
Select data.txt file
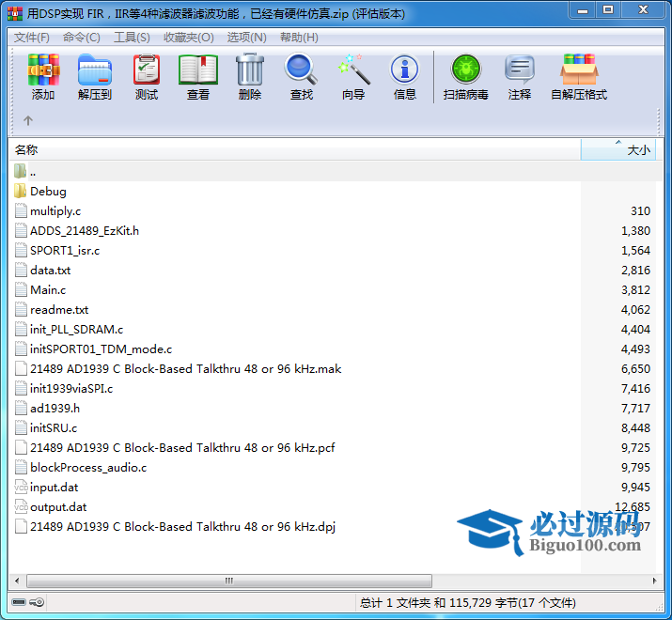[x=50, y=270]
